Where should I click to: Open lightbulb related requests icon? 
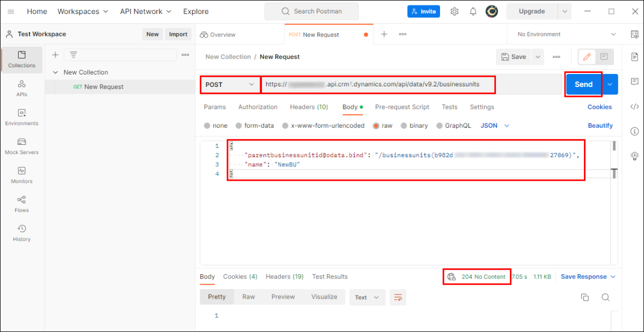click(x=634, y=156)
